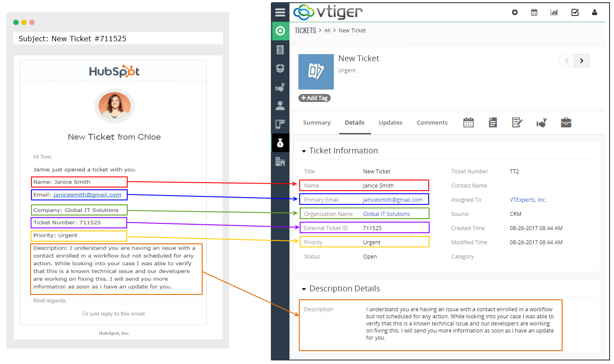The width and height of the screenshot is (614, 364).
Task: Click the Add Tag button
Action: pyautogui.click(x=314, y=98)
